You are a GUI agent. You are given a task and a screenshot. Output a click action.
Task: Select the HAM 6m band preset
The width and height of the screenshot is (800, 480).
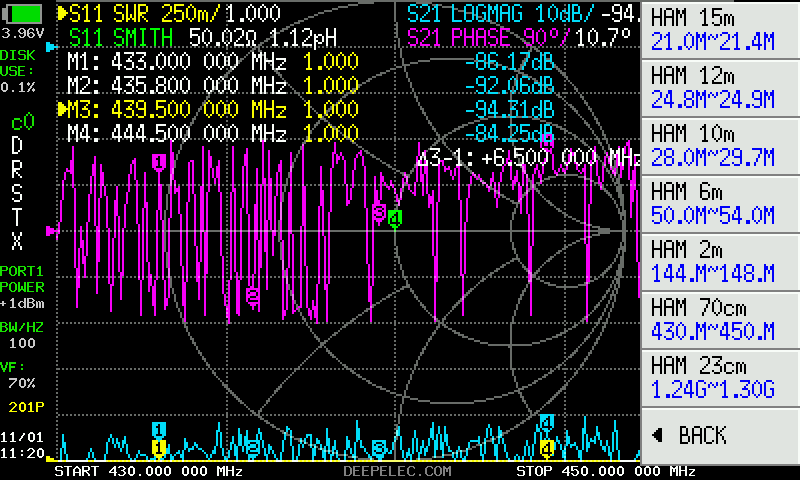[720, 204]
